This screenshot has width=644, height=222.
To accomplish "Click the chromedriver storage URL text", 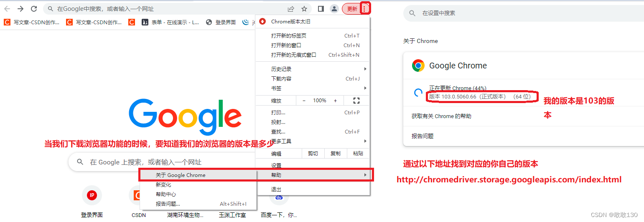I will pos(509,180).
